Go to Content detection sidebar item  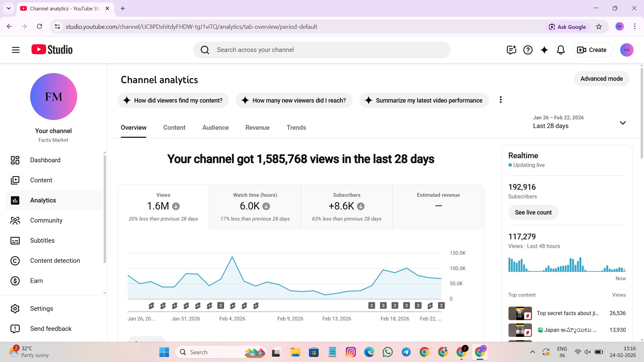(x=55, y=261)
